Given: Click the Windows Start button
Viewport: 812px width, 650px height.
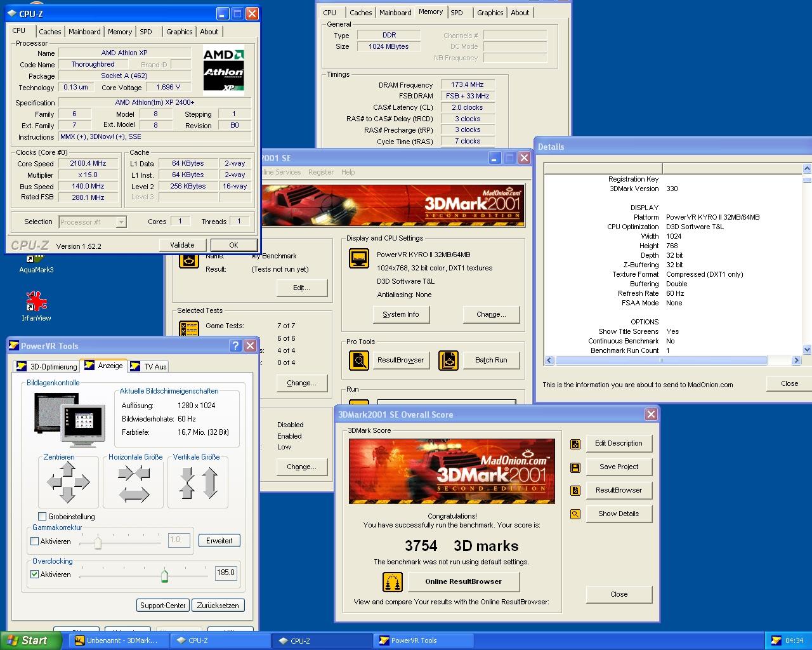Looking at the screenshot, I should (31, 640).
